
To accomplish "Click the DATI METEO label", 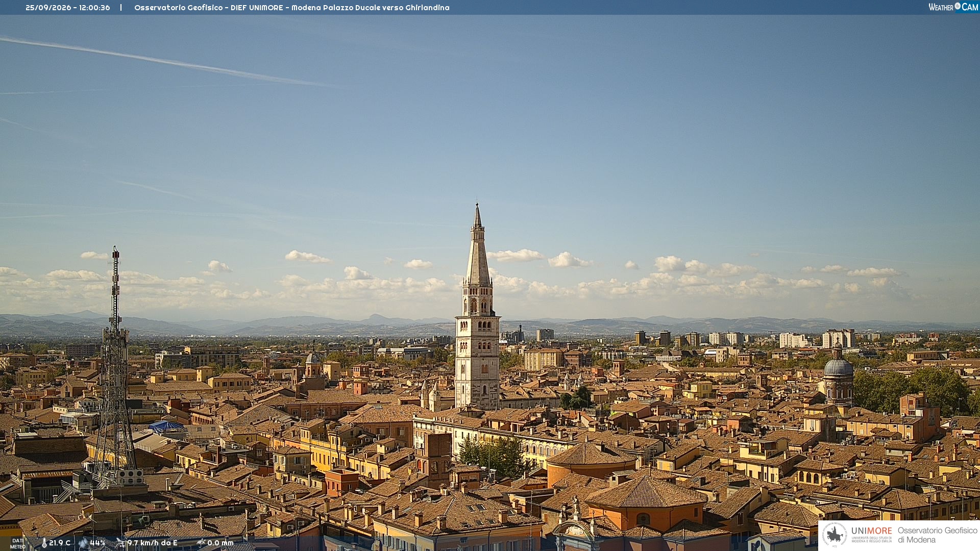I will point(18,544).
